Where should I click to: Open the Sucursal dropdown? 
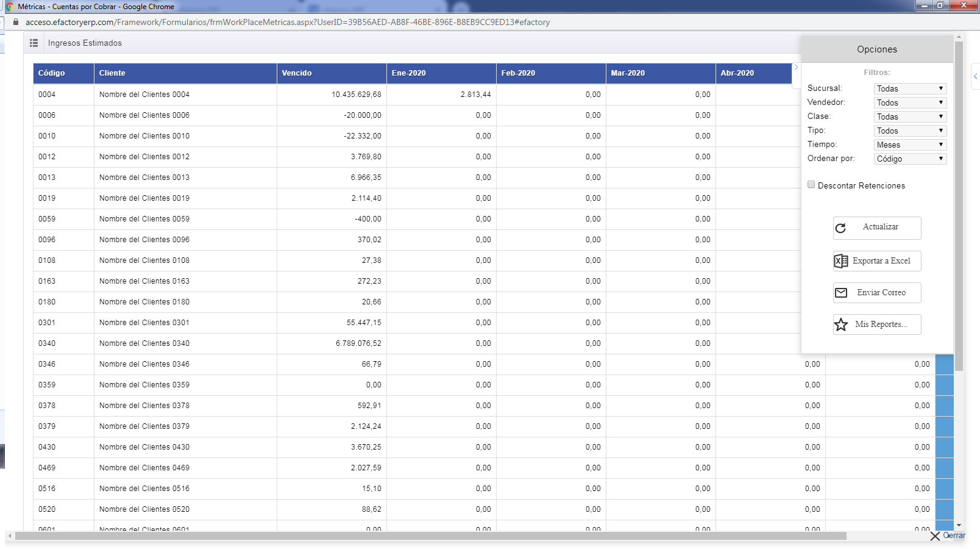point(909,88)
